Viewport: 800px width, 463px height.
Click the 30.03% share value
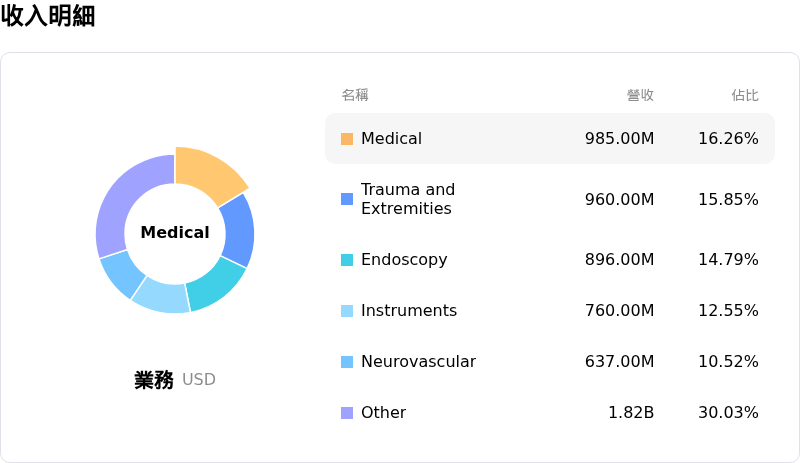(x=728, y=413)
